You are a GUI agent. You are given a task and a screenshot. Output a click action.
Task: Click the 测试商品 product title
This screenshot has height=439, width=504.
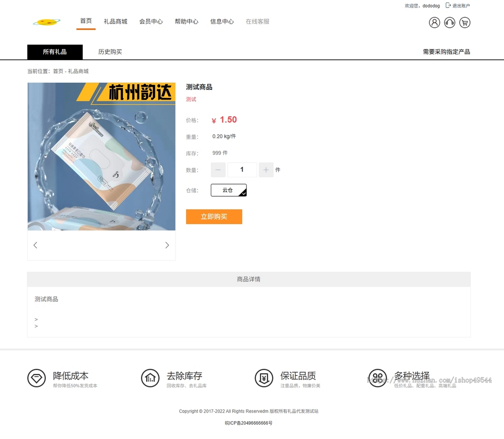tap(199, 87)
